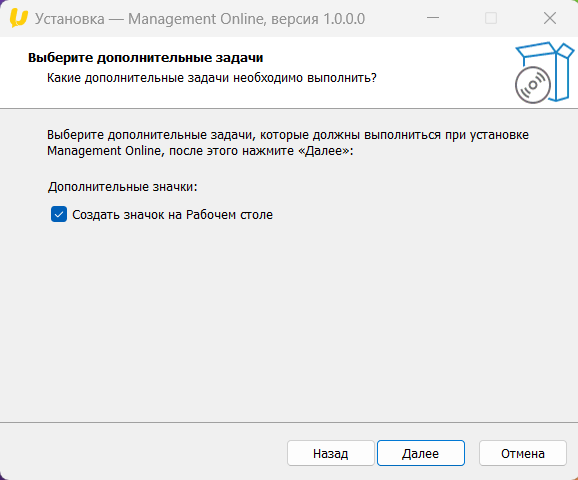Click empty area below the checkbox list
Image resolution: width=578 pixels, height=480 pixels.
click(288, 317)
